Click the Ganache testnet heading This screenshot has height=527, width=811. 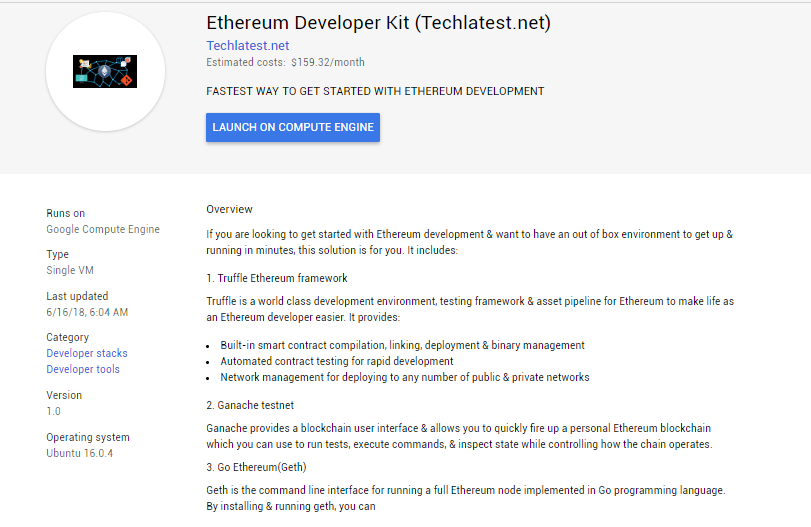(250, 405)
